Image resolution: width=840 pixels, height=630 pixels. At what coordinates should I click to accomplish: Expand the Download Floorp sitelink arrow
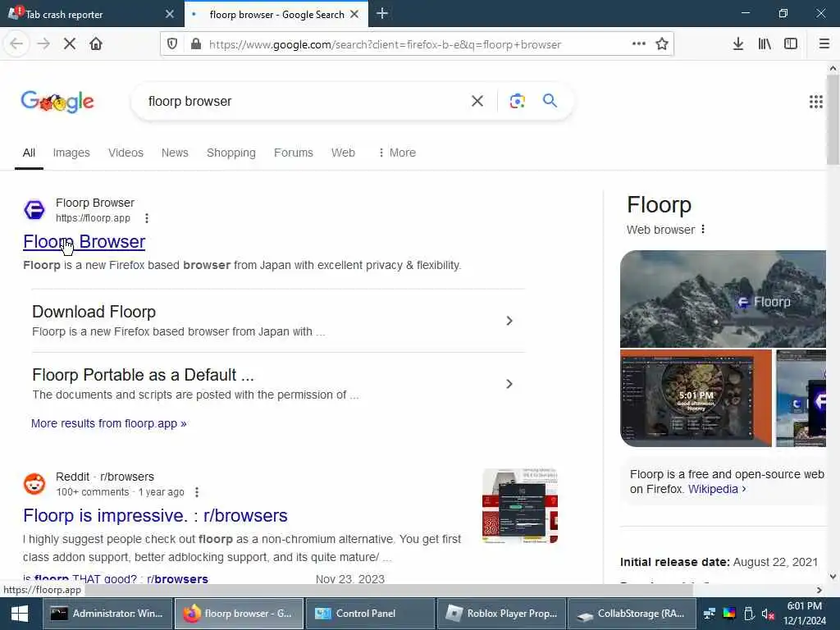pos(509,321)
